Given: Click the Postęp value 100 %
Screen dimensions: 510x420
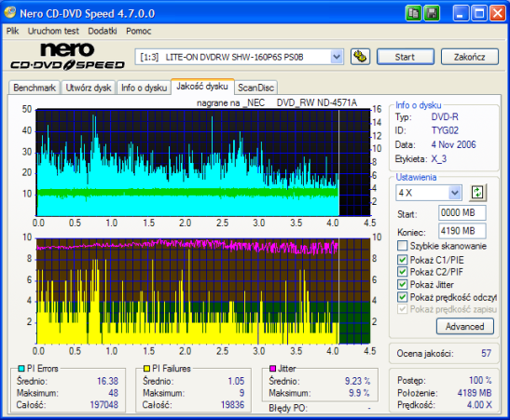Looking at the screenshot, I should [480, 380].
